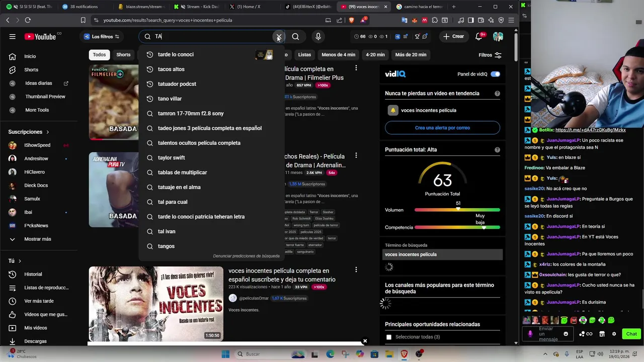Click Crea una alerta por correo
The width and height of the screenshot is (644, 362).
pyautogui.click(x=442, y=128)
